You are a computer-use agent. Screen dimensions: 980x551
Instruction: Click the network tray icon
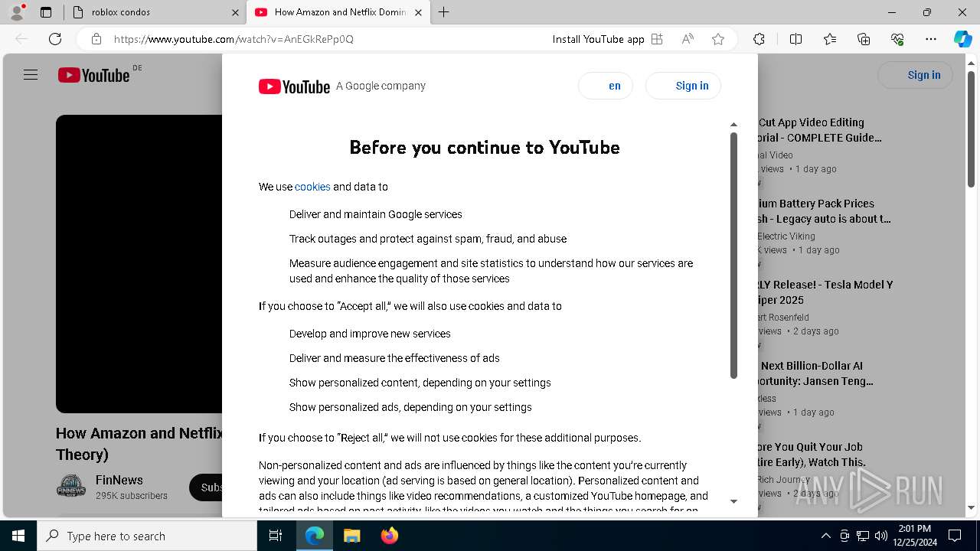click(863, 536)
